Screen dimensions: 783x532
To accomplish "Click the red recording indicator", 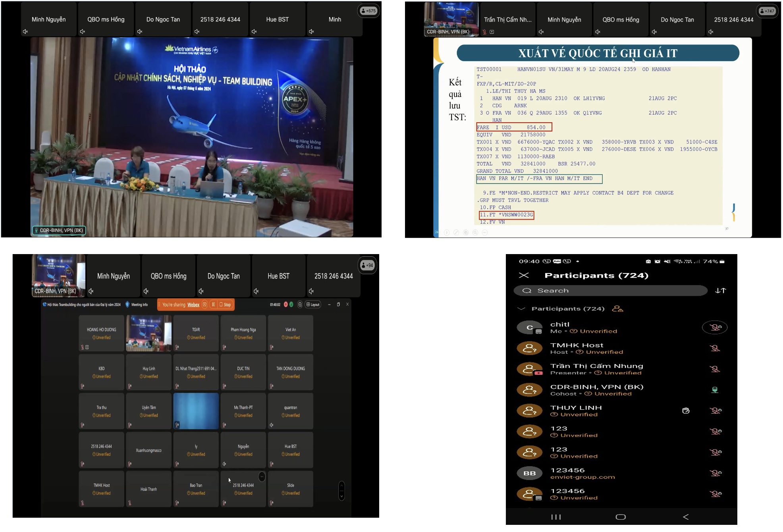I will click(x=285, y=305).
